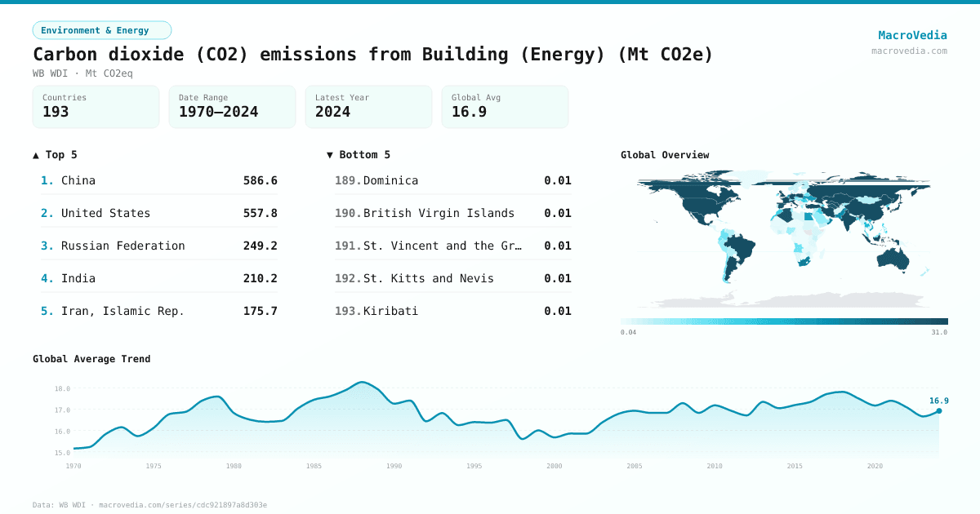Click the 16.9 endpoint on trend line
The width and height of the screenshot is (980, 514).
pyautogui.click(x=939, y=410)
